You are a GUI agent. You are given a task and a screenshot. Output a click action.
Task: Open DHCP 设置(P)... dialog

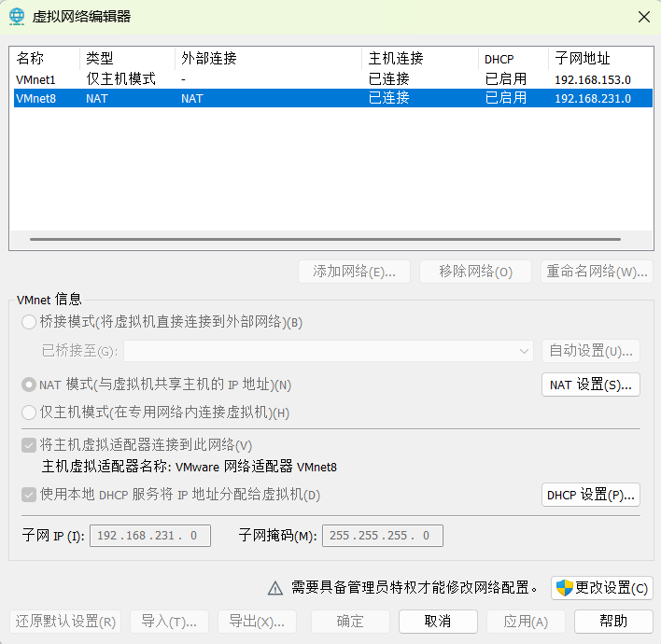click(591, 495)
